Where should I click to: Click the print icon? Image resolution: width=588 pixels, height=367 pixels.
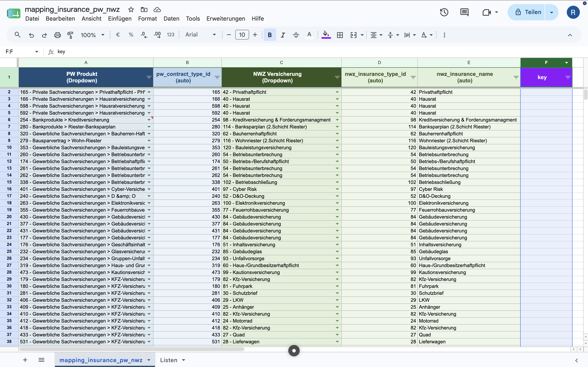(x=57, y=35)
